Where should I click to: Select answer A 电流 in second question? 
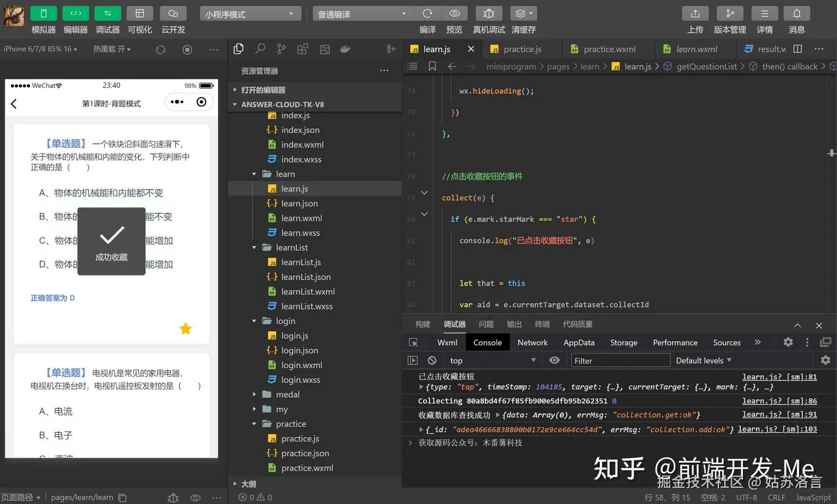click(56, 412)
